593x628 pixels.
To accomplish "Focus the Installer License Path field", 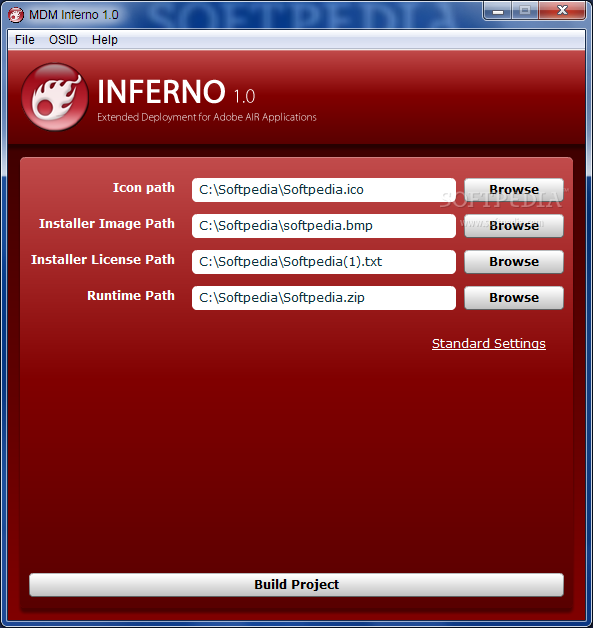I will [324, 262].
